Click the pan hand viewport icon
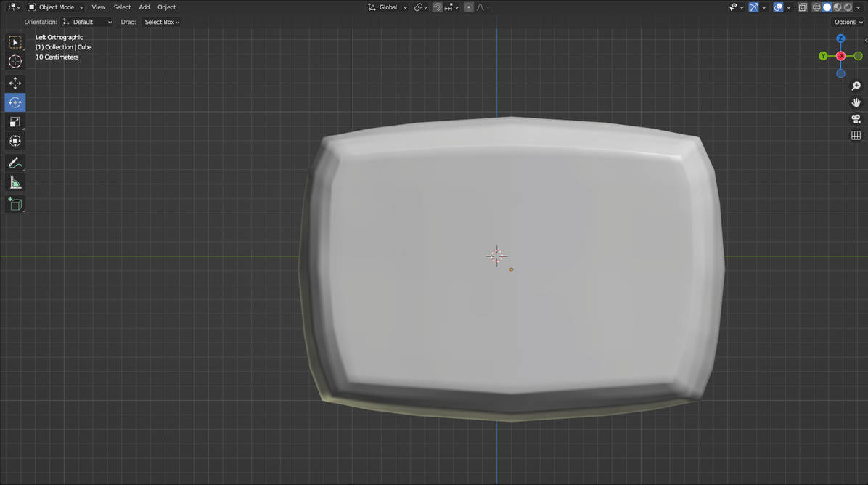This screenshot has height=485, width=868. pyautogui.click(x=856, y=102)
